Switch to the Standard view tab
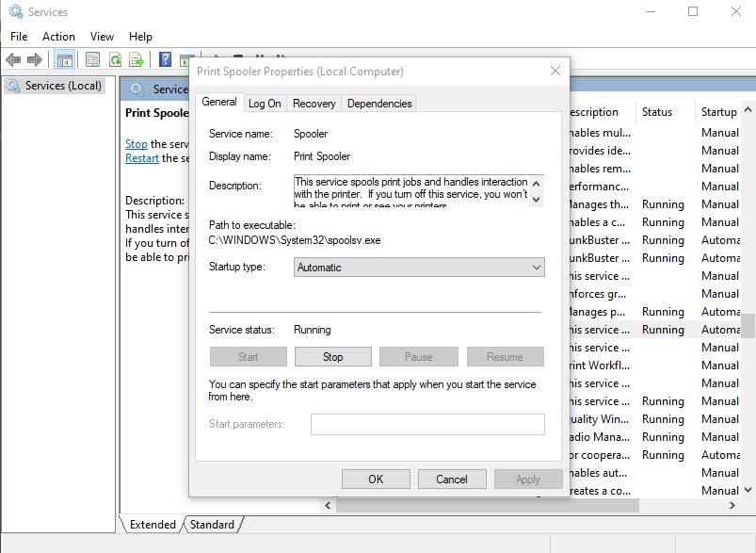756x553 pixels. pyautogui.click(x=212, y=525)
